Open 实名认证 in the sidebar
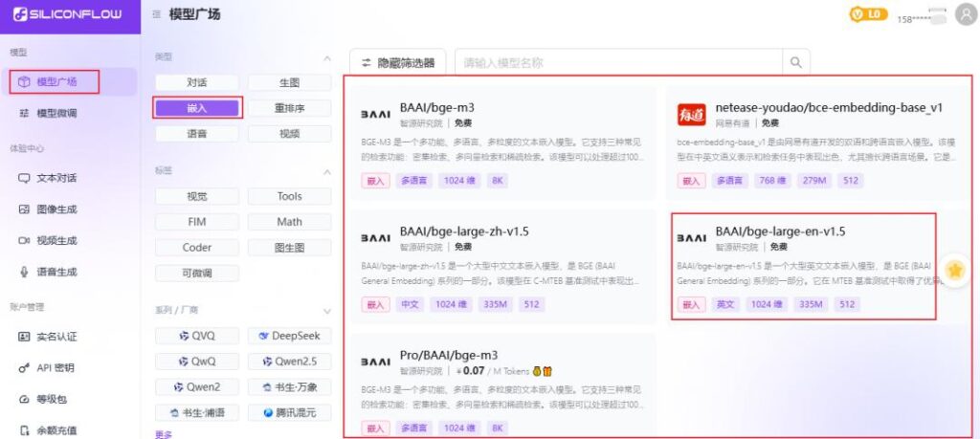 pos(56,337)
